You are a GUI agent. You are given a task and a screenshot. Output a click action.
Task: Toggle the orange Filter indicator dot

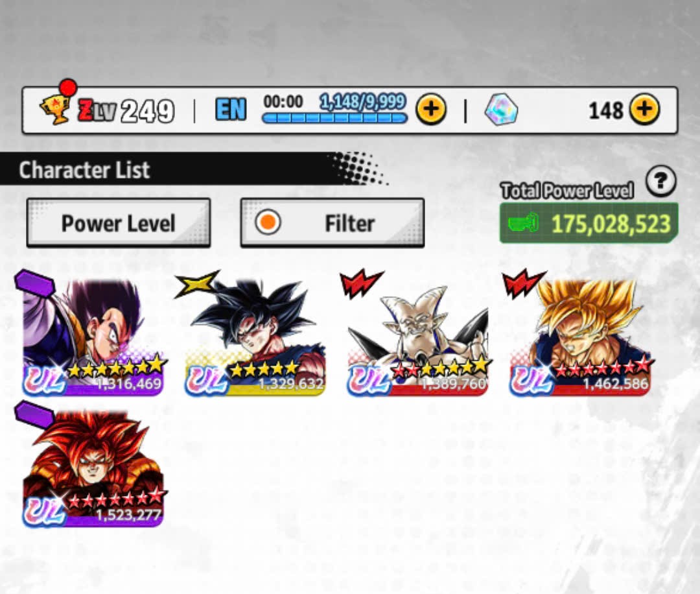coord(268,222)
